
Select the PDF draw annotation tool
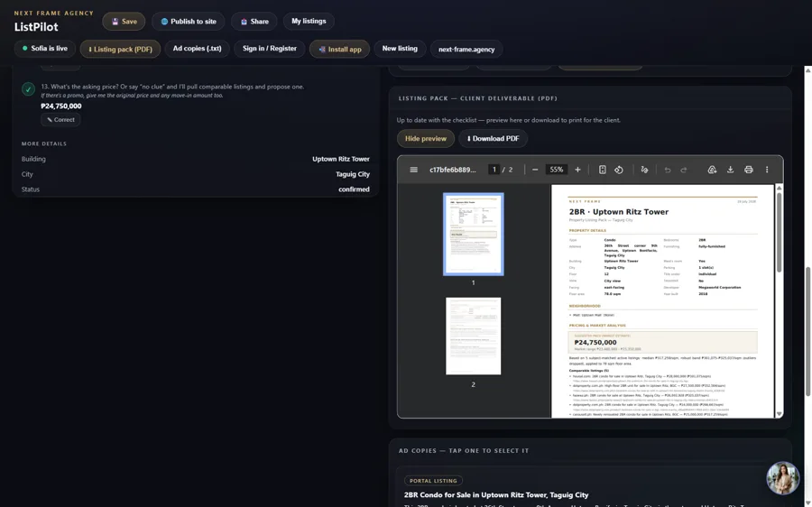pos(644,170)
